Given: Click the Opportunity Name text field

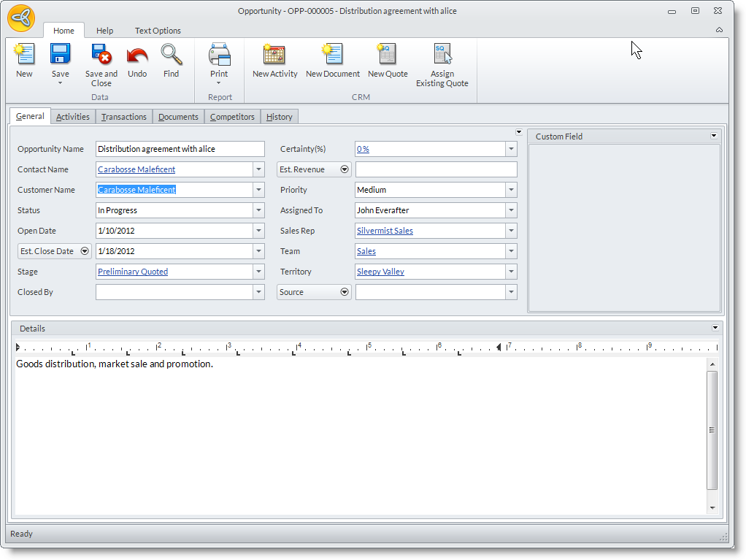Looking at the screenshot, I should 180,149.
